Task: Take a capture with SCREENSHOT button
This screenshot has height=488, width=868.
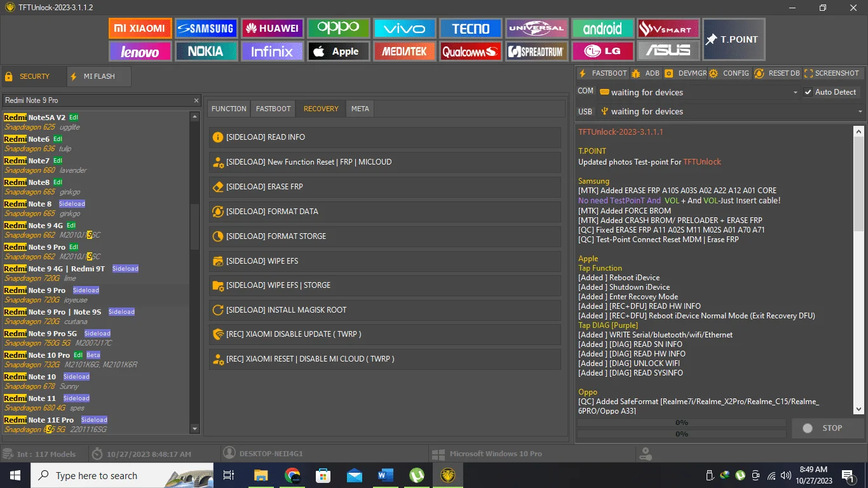Action: point(832,74)
